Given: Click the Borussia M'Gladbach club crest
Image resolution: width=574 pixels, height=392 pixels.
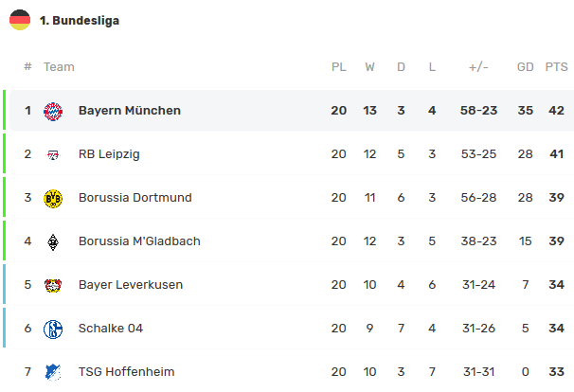Looking at the screenshot, I should pos(53,241).
